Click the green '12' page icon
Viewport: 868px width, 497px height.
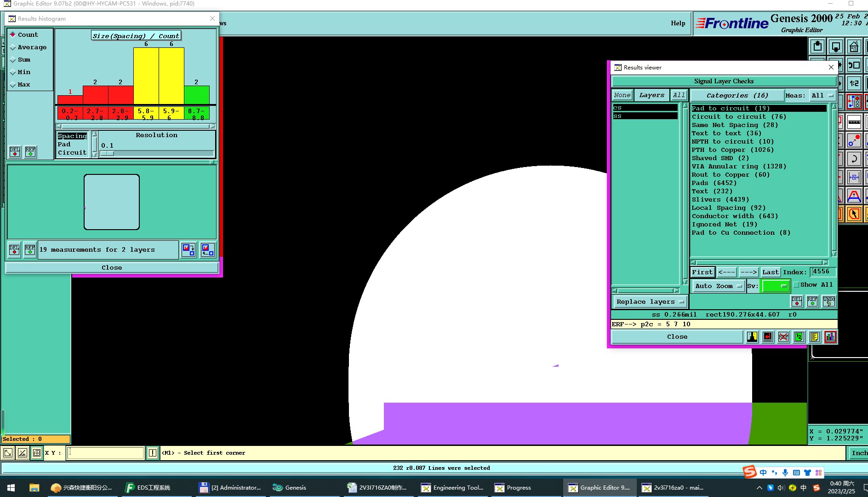[x=799, y=337]
